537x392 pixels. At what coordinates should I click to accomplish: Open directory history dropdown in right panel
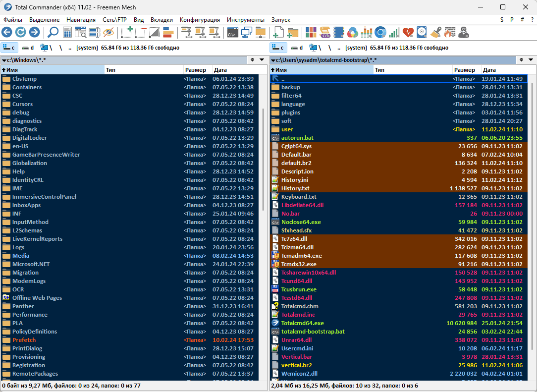[531, 60]
